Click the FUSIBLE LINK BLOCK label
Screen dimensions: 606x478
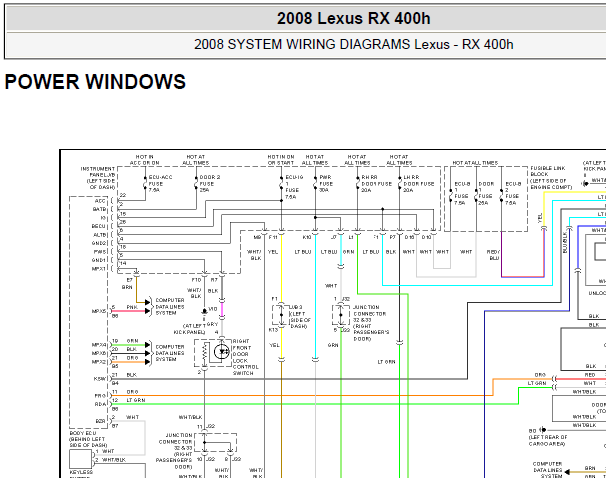click(551, 178)
